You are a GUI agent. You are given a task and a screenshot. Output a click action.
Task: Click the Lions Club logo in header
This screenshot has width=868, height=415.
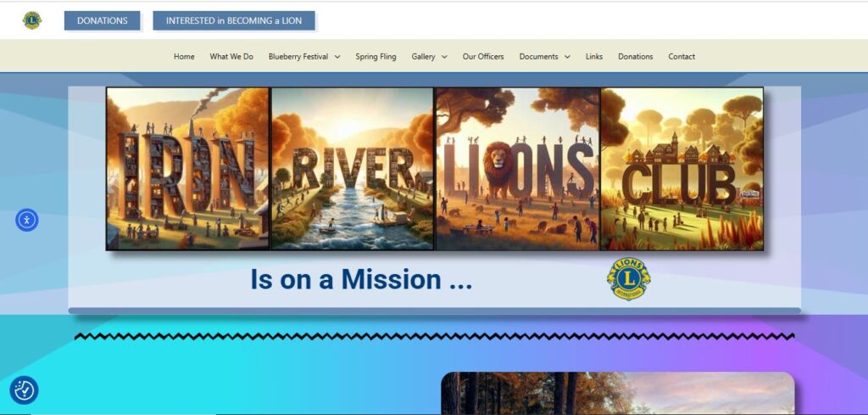pos(32,20)
